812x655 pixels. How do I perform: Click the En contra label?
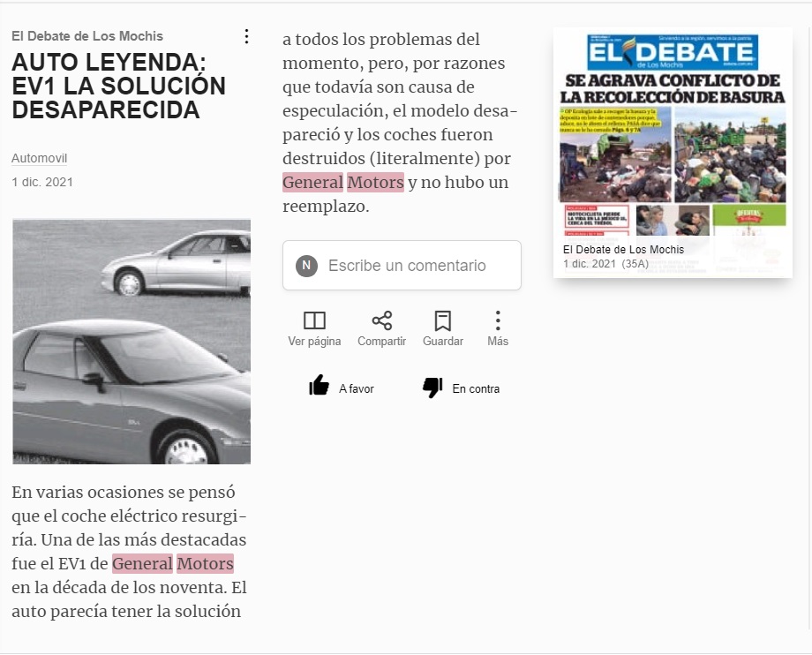pos(476,389)
